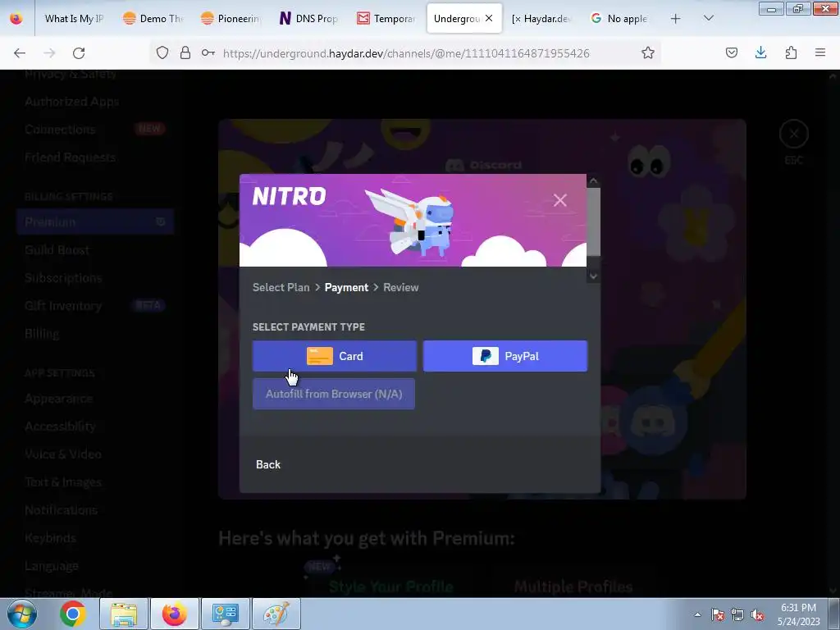This screenshot has width=840, height=630.
Task: Open Appearance settings
Action: pyautogui.click(x=58, y=399)
